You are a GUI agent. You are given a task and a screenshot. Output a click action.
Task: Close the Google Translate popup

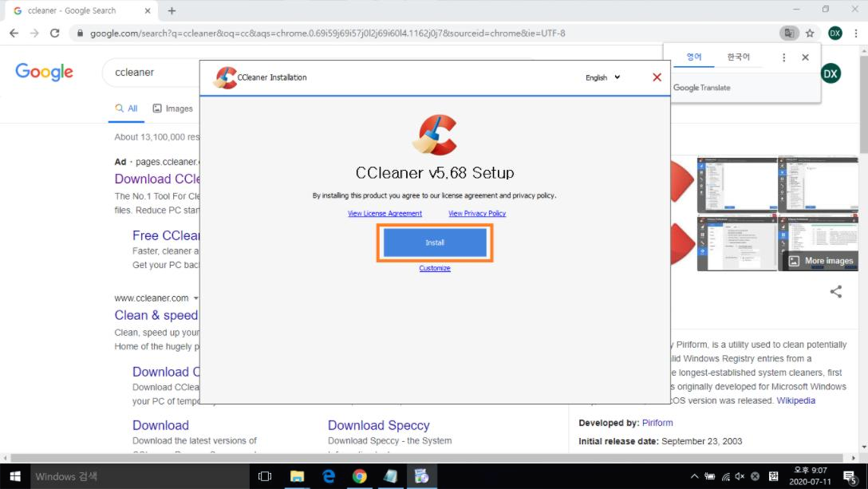(805, 57)
